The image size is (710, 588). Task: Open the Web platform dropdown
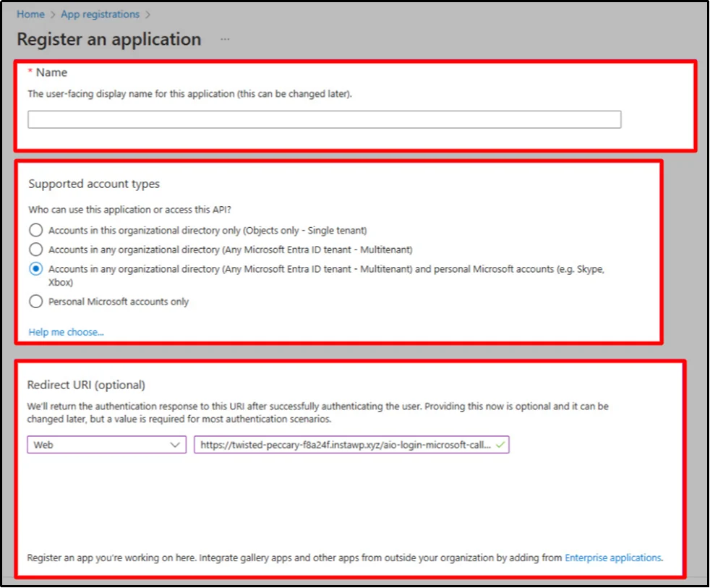click(106, 446)
